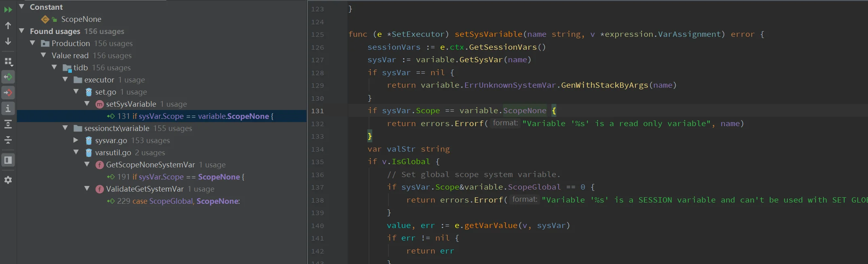
Task: Click line number 135 in editor gutter
Action: coord(317,162)
